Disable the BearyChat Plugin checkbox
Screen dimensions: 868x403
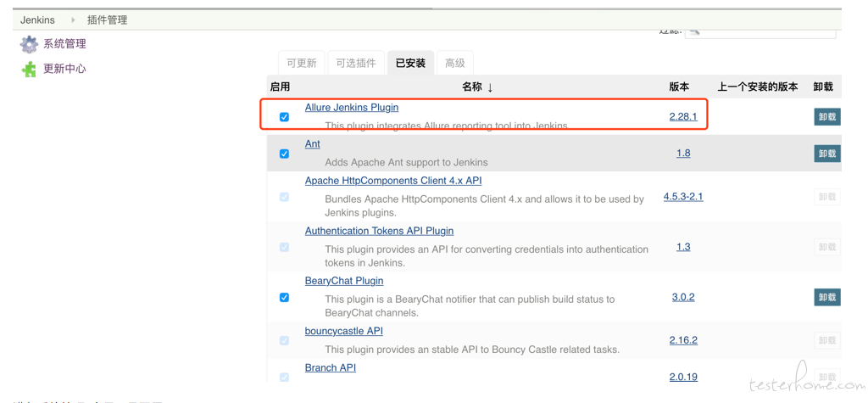[x=285, y=297]
